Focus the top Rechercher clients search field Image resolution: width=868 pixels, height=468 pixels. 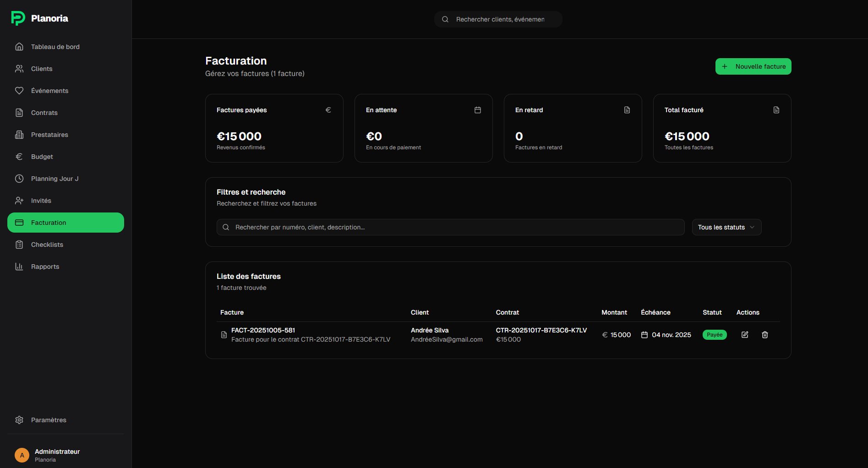point(498,19)
